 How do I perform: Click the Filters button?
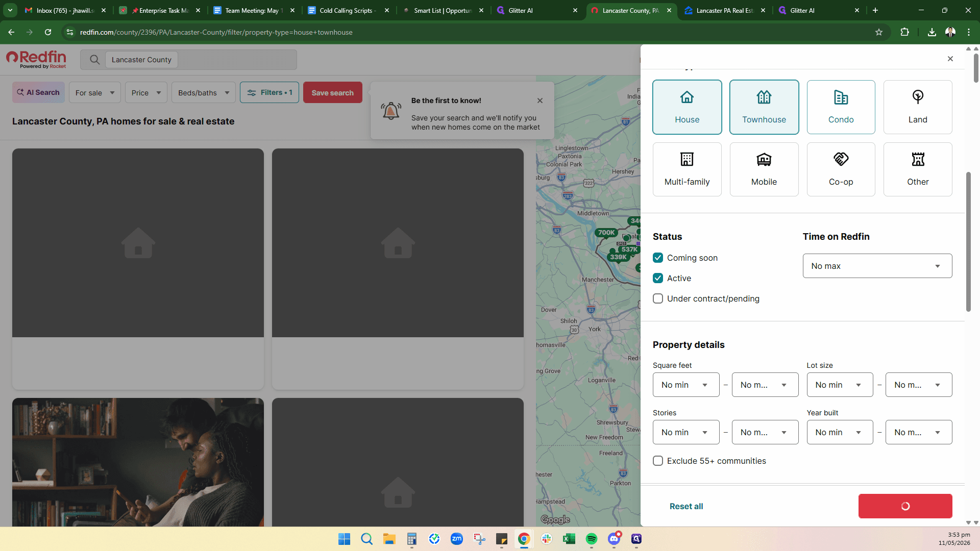coord(269,92)
